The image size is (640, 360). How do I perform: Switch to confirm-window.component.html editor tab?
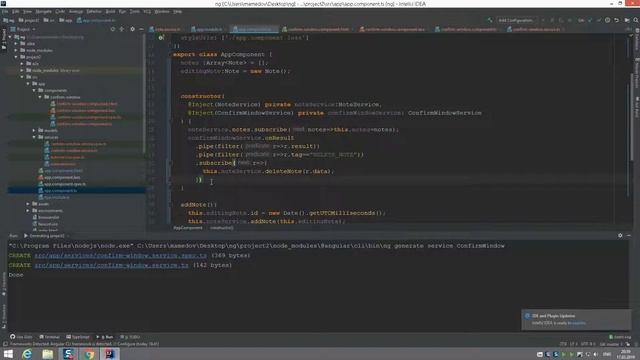click(x=317, y=29)
